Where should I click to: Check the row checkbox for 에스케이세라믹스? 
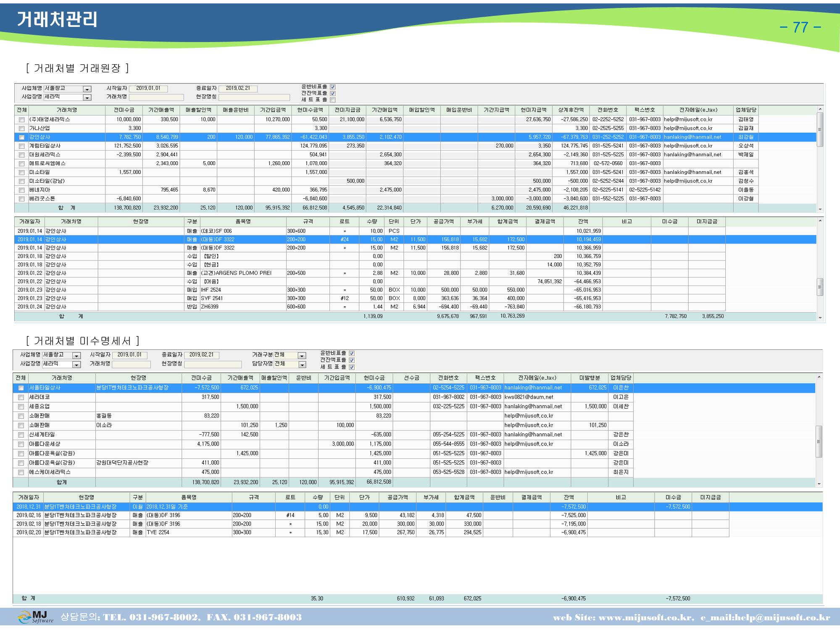[21, 472]
